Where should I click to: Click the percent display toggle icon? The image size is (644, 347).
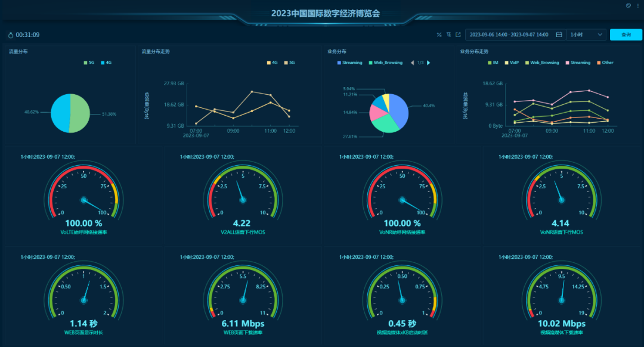[439, 35]
